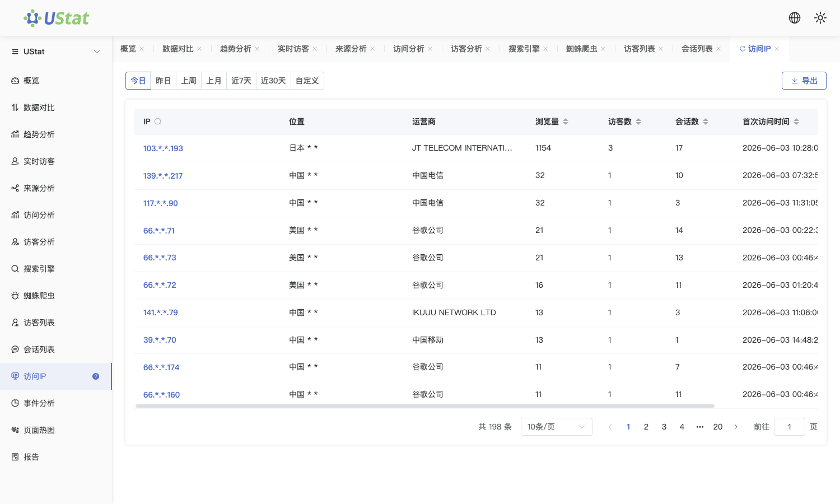Click the next page arrow
The height and width of the screenshot is (504, 840).
(x=736, y=427)
